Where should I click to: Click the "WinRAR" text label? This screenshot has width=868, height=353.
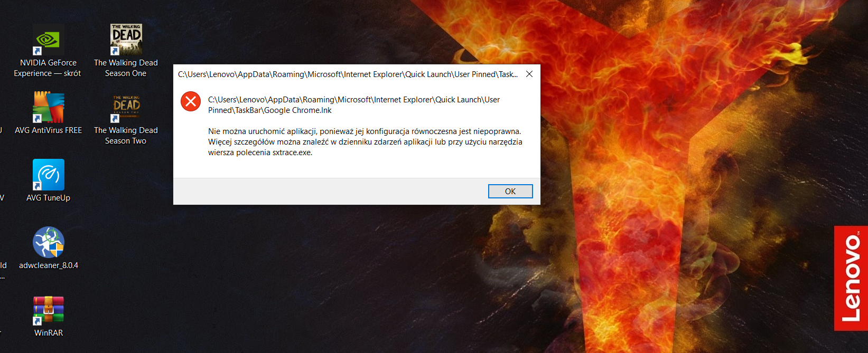48,333
